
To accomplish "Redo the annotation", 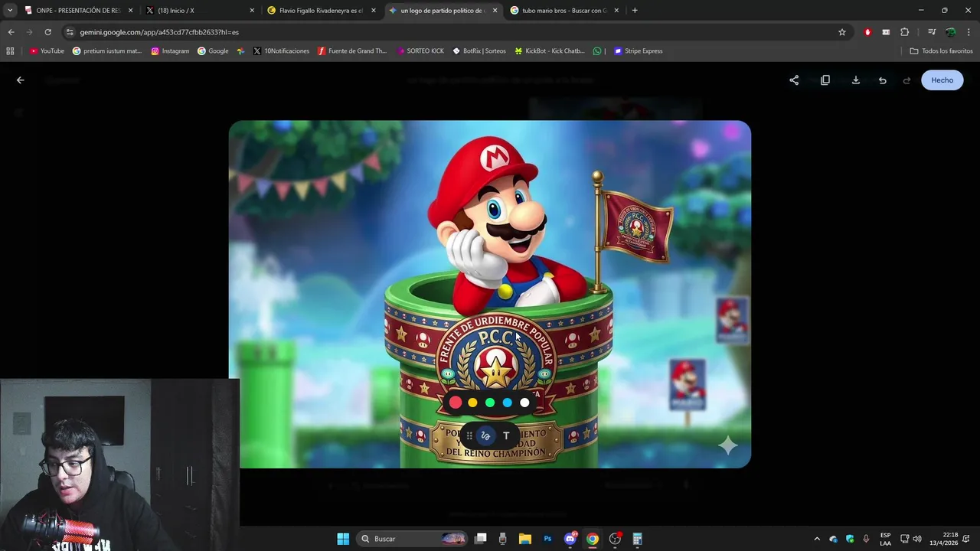I will (x=907, y=80).
